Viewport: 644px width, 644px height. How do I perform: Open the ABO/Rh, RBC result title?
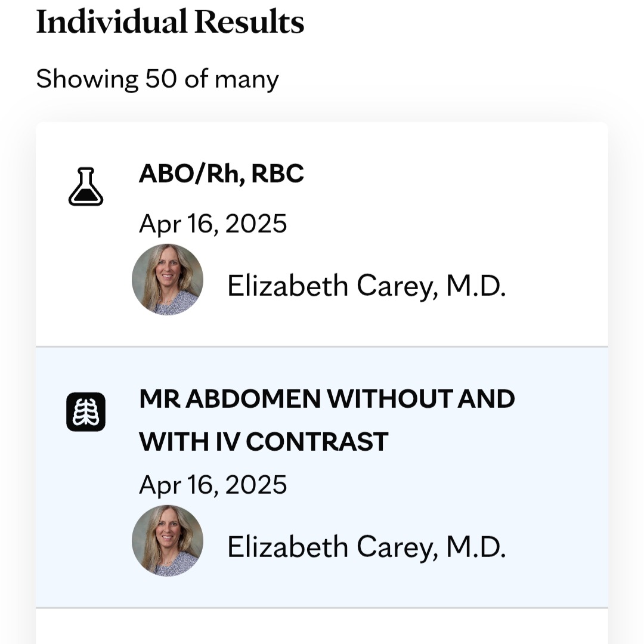[221, 174]
